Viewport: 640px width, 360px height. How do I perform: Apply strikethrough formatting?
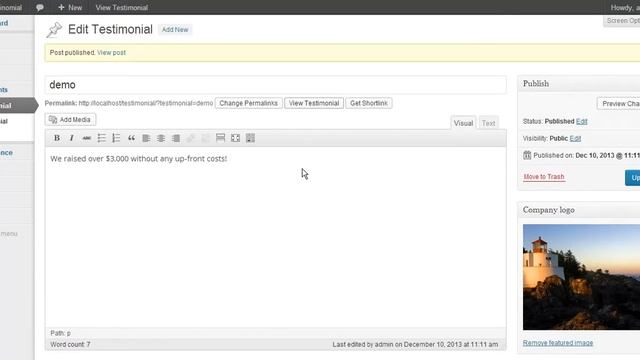87,138
